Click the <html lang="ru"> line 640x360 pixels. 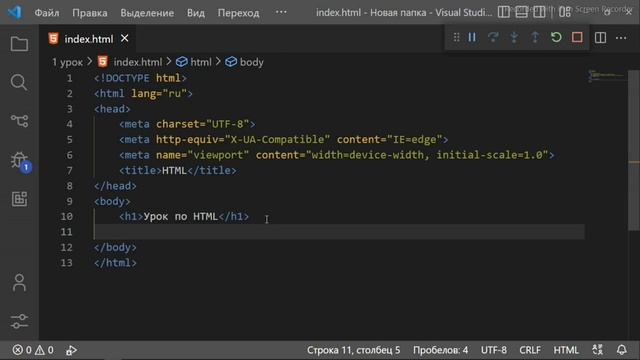[x=143, y=93]
